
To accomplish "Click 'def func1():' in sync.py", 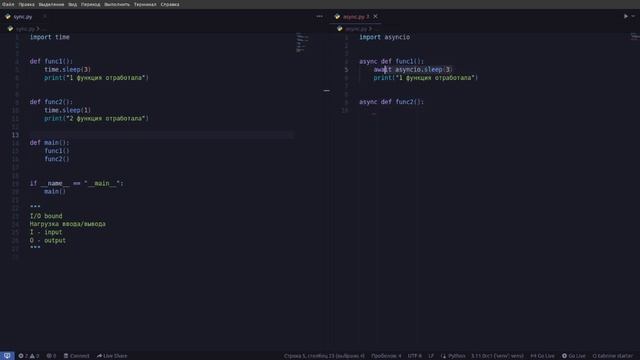I will tap(51, 62).
